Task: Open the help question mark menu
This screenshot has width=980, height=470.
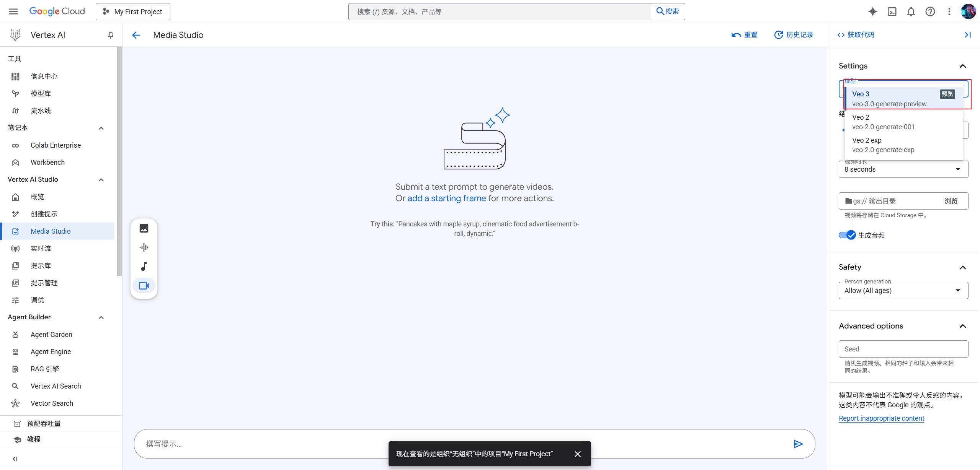Action: click(x=930, y=11)
